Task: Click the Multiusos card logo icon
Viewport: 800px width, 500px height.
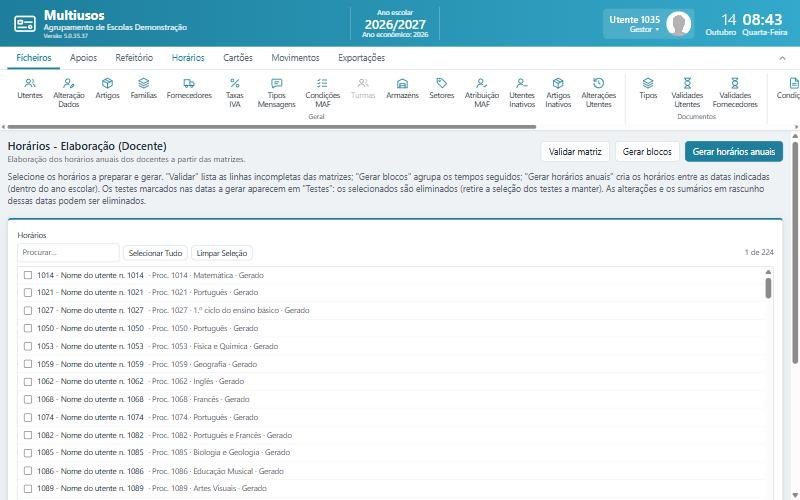Action: [x=24, y=23]
